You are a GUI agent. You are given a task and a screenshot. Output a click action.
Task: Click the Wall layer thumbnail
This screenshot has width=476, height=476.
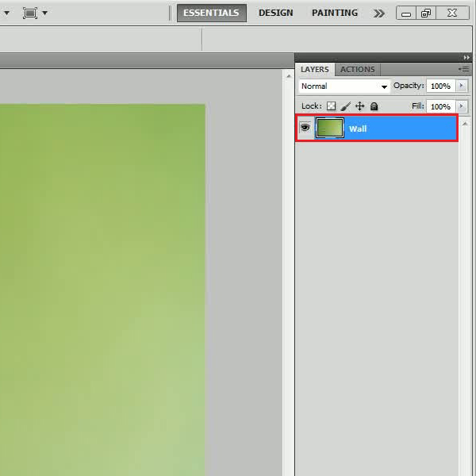pos(330,128)
